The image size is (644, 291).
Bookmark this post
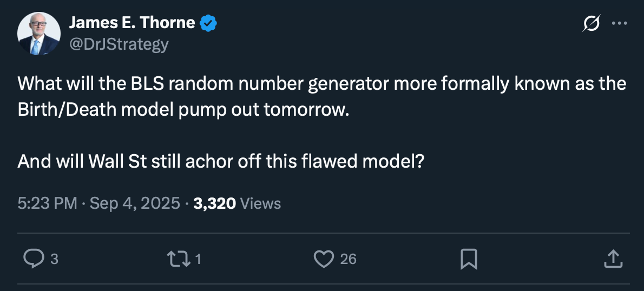[x=468, y=259]
